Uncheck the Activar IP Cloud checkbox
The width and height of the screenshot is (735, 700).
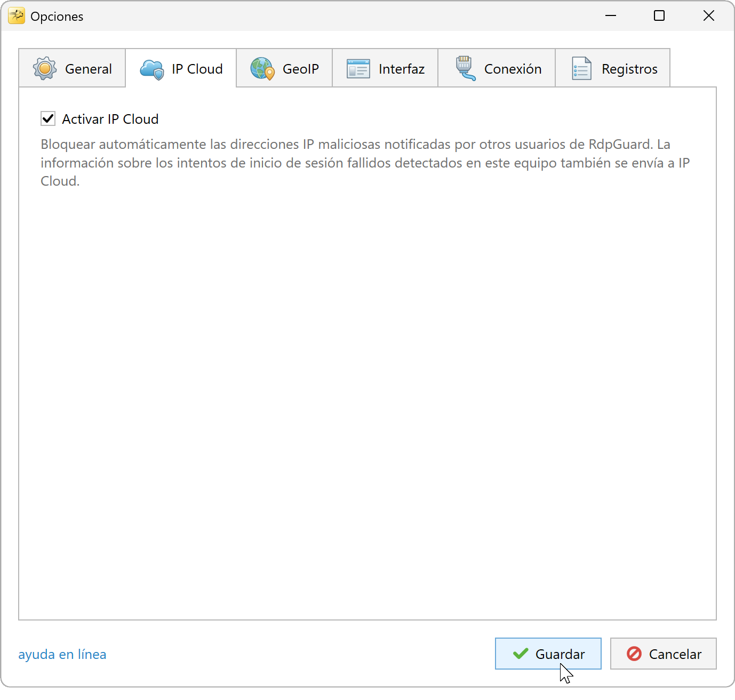pyautogui.click(x=48, y=118)
